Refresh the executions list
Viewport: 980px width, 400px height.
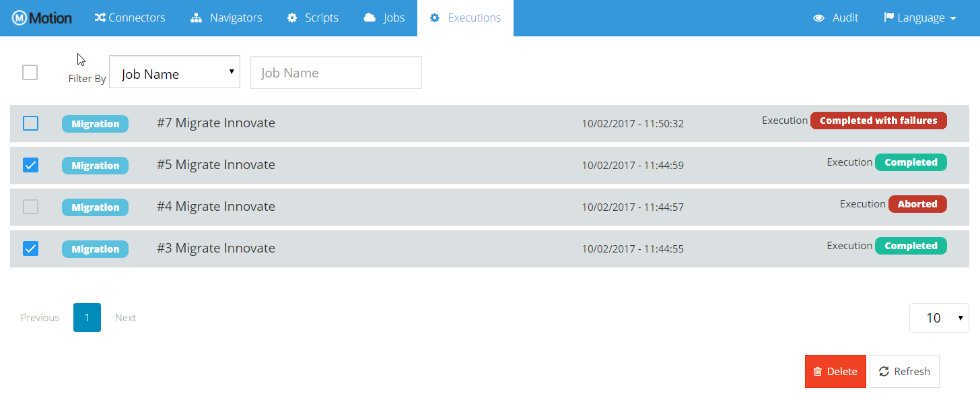905,372
